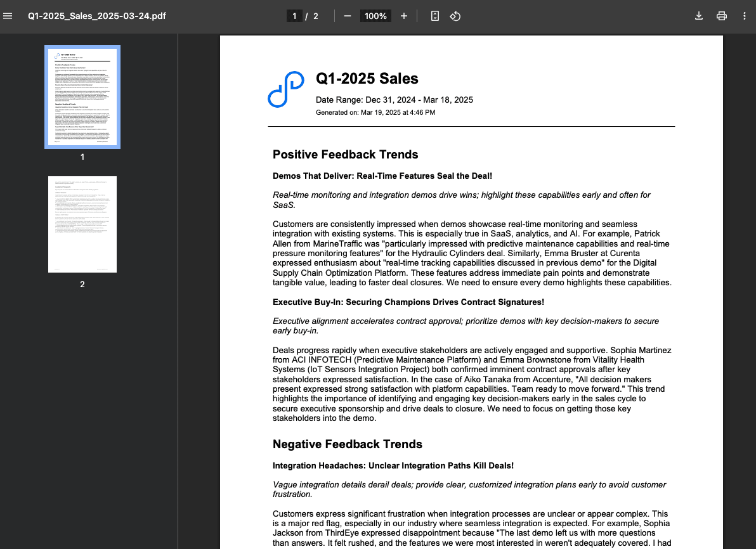Click the rotate counterclockwise icon
The image size is (756, 549).
point(455,16)
